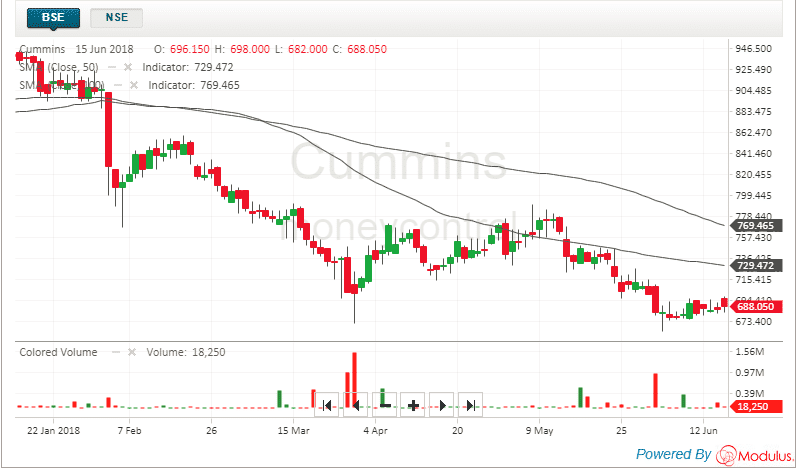Click the 673.400 price axis label
The height and width of the screenshot is (470, 798).
click(x=753, y=321)
